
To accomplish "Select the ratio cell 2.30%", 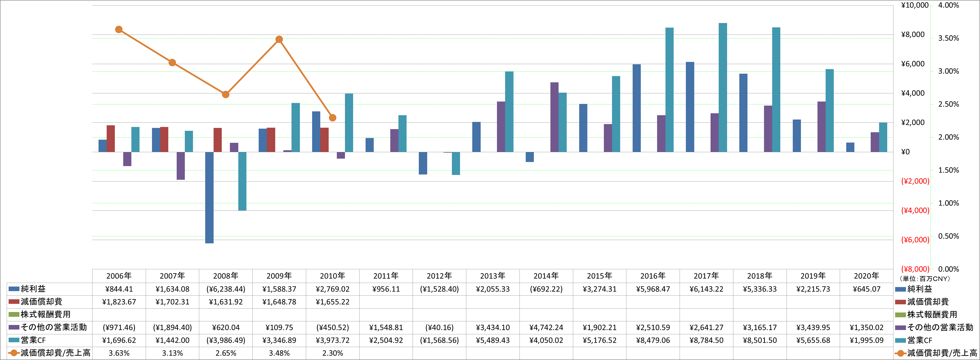I will click(332, 353).
